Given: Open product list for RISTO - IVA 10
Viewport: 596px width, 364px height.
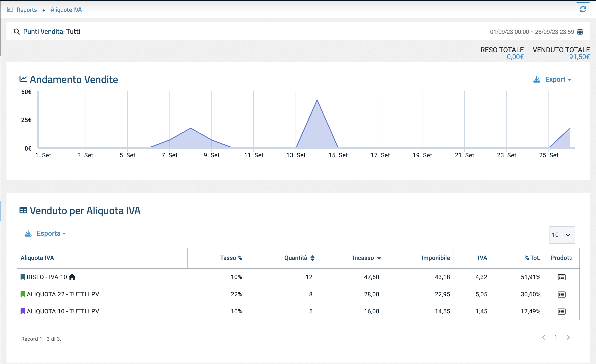Looking at the screenshot, I should point(561,277).
